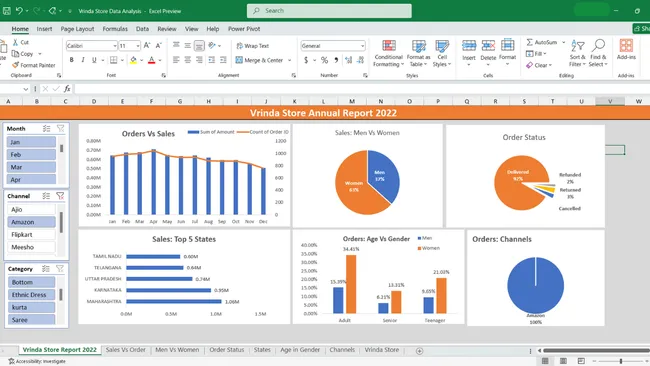Open the font size dropdown
650x366 pixels.
(138, 46)
